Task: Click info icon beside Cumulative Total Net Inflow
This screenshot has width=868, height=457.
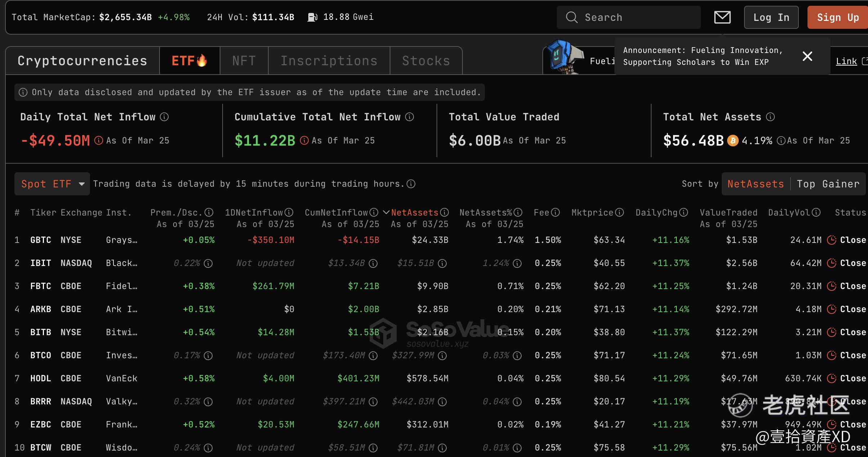Action: click(x=410, y=117)
